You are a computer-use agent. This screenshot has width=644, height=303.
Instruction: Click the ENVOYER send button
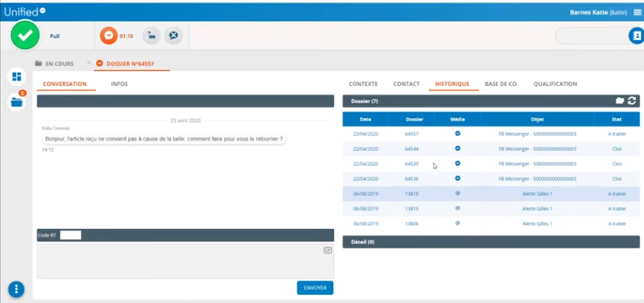[x=315, y=288]
